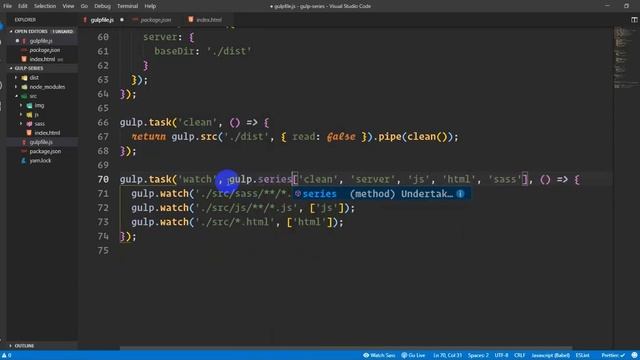Click the feedback smiley icon
The image size is (640, 360).
[634, 356]
